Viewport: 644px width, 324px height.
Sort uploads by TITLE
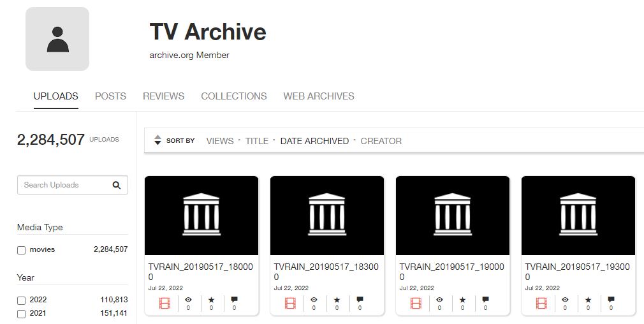[x=257, y=141]
